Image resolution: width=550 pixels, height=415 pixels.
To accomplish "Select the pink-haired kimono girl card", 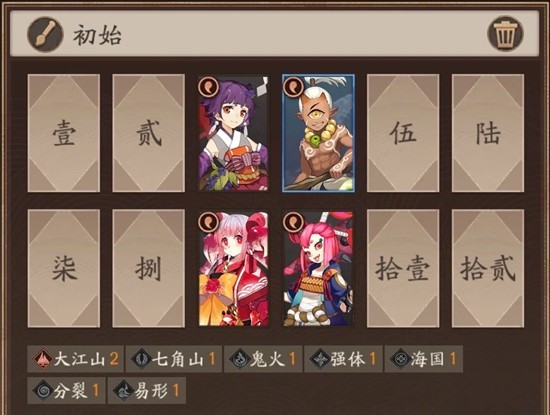I will [x=233, y=269].
